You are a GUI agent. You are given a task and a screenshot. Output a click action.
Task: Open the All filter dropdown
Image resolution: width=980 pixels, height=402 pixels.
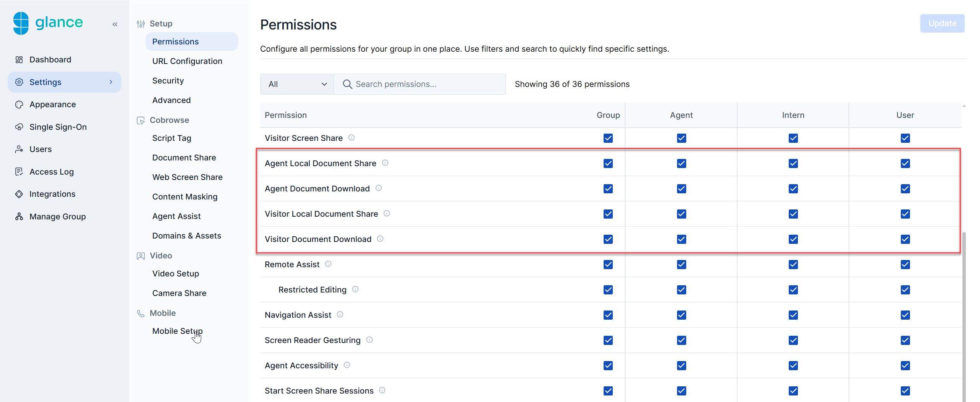(x=297, y=84)
